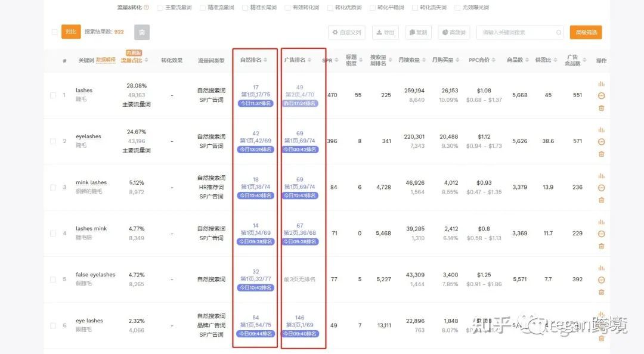Trash the lashes mink keyword row
This screenshot has width=644, height=354.
[x=601, y=246]
